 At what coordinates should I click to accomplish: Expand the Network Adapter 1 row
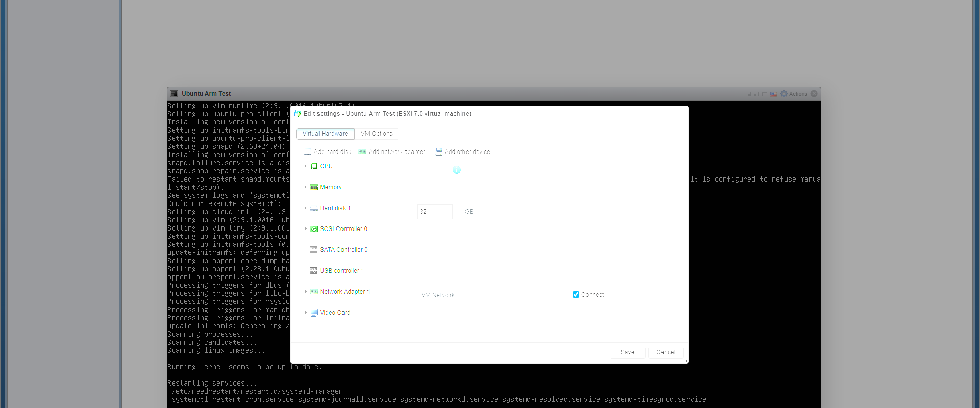coord(306,292)
